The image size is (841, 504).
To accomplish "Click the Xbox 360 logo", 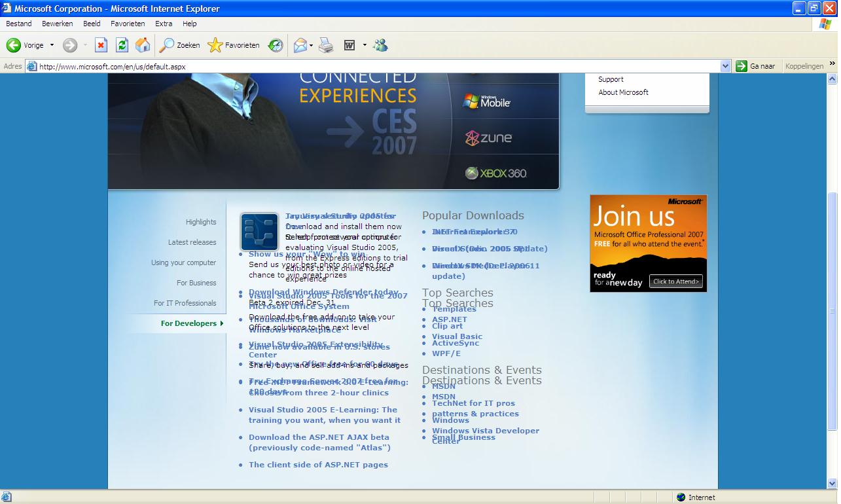I will point(496,173).
